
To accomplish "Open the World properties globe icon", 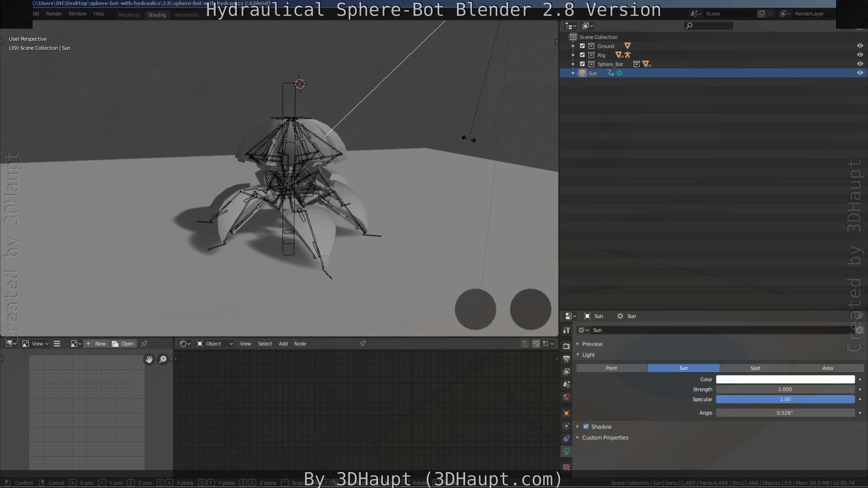I will (566, 397).
